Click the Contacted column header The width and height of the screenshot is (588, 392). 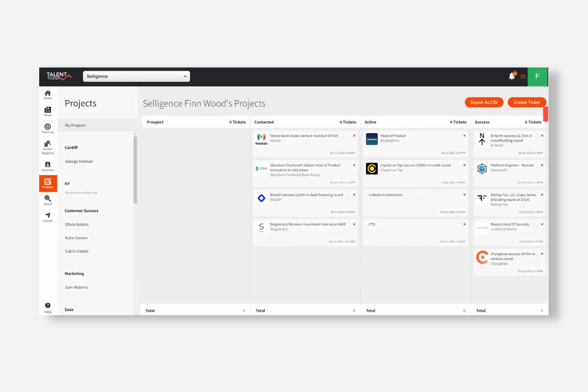[x=305, y=122]
